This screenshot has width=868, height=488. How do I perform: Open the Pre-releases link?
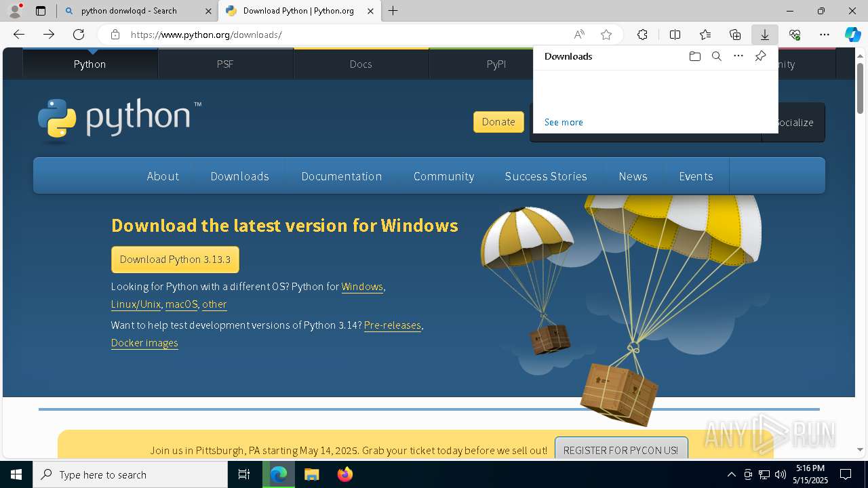(393, 325)
